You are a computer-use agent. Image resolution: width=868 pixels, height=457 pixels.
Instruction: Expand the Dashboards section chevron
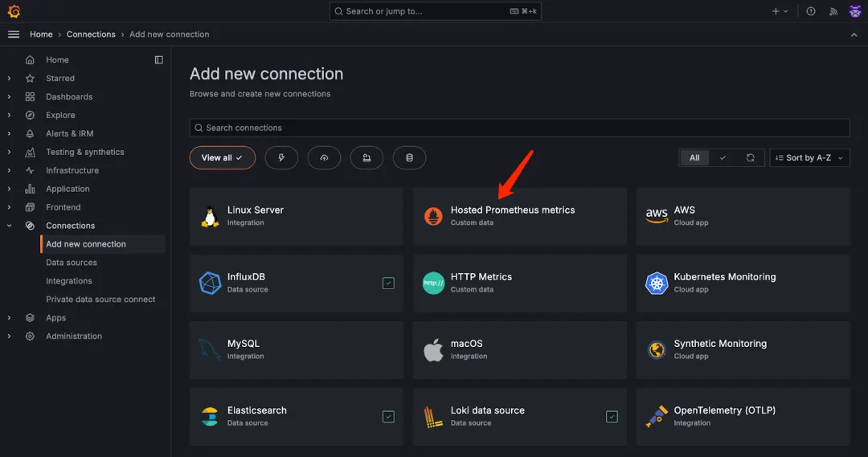point(9,97)
